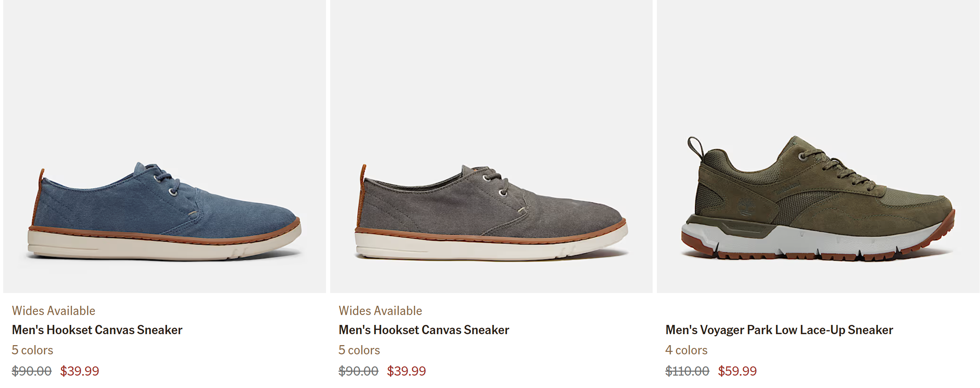This screenshot has width=980, height=388.
Task: Open the olive Voyager Park sneaker image
Action: click(818, 146)
